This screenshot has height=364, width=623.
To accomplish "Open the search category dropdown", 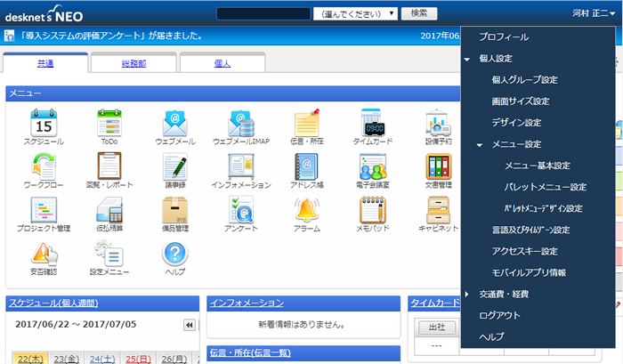I will click(x=356, y=13).
